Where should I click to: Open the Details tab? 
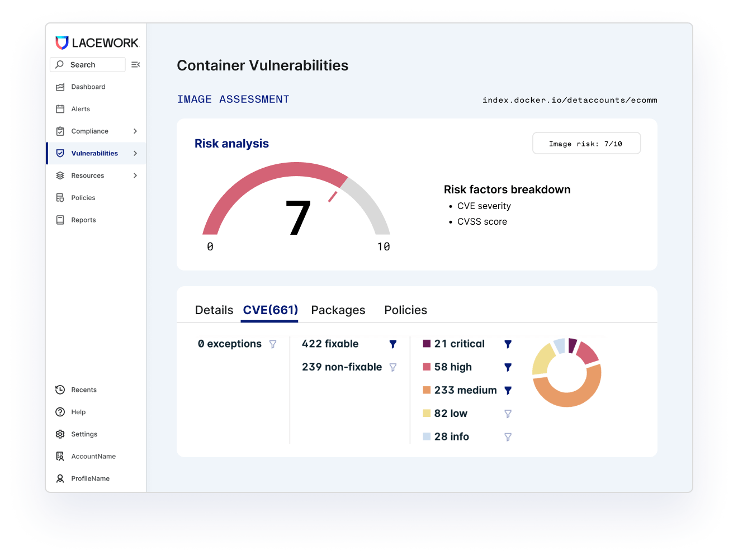(x=214, y=310)
